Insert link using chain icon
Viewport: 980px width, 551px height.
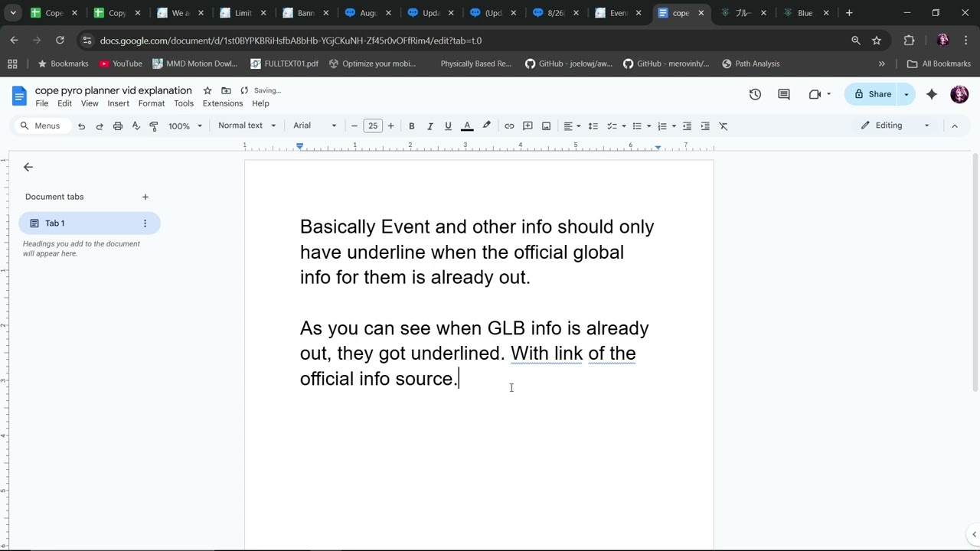coord(509,126)
